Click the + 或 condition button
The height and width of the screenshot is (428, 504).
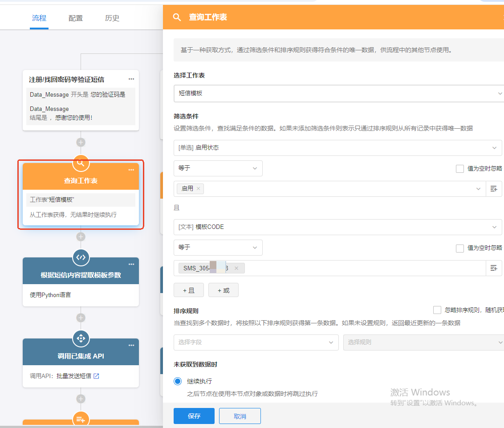point(224,290)
